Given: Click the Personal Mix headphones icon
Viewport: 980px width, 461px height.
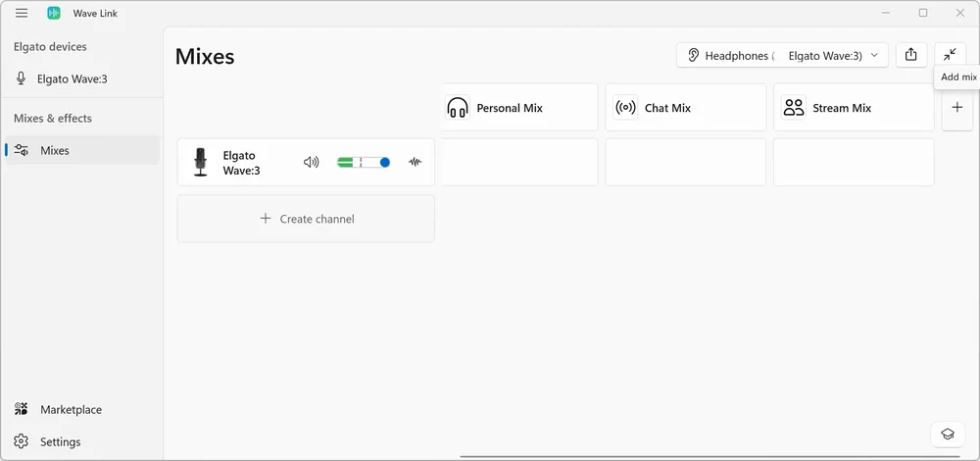Looking at the screenshot, I should 458,108.
